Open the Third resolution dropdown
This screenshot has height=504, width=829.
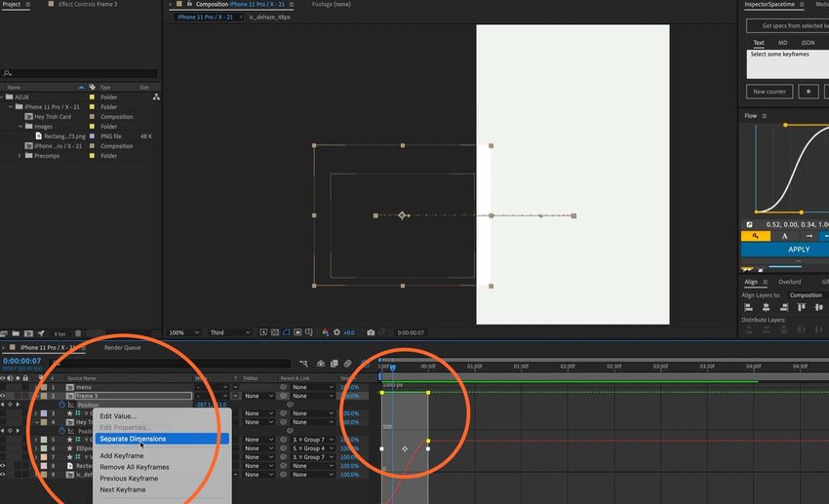click(229, 332)
